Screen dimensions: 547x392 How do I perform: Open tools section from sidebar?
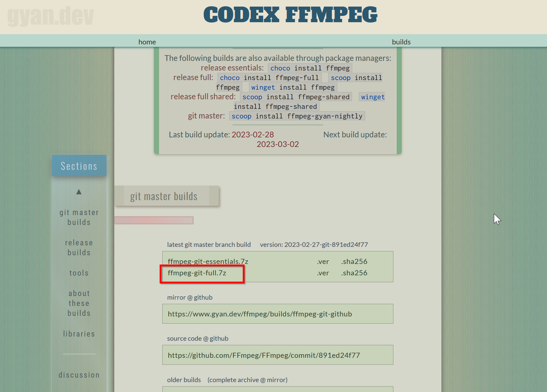pos(79,273)
